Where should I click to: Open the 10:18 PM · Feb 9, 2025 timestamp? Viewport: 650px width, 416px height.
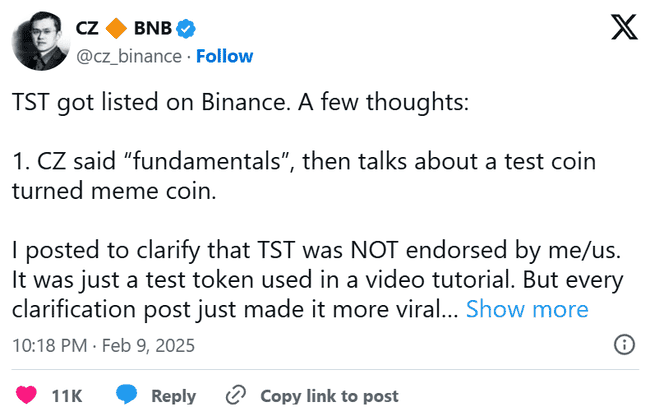pyautogui.click(x=103, y=346)
